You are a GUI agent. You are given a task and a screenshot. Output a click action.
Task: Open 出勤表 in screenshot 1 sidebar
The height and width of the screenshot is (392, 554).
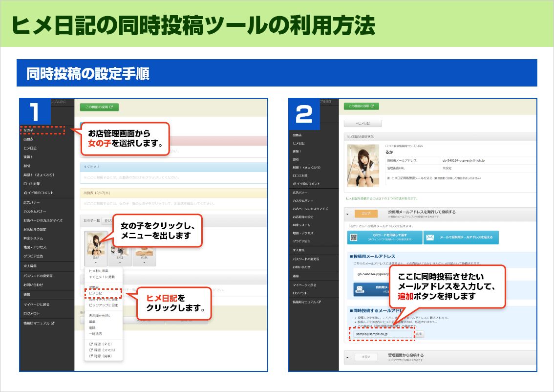click(29, 139)
